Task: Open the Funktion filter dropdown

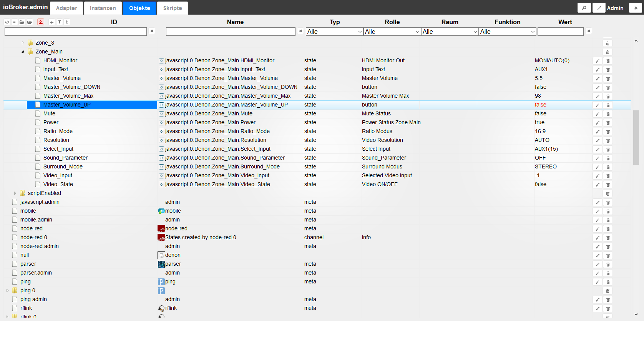Action: point(507,32)
